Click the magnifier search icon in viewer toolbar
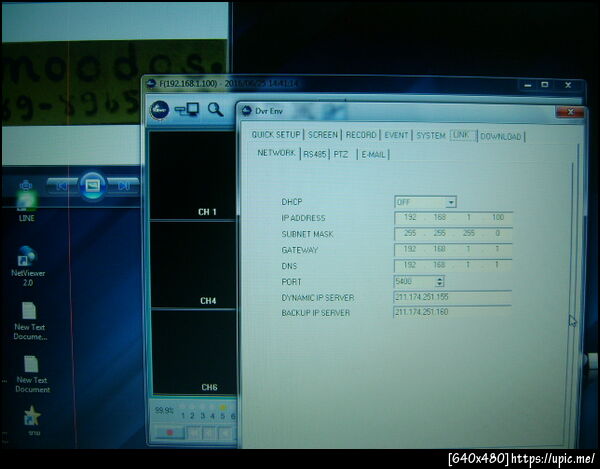Image resolution: width=600 pixels, height=469 pixels. coord(215,110)
